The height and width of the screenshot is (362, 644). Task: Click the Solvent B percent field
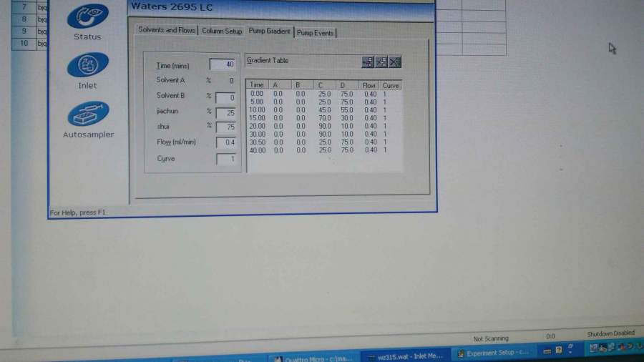pos(225,98)
